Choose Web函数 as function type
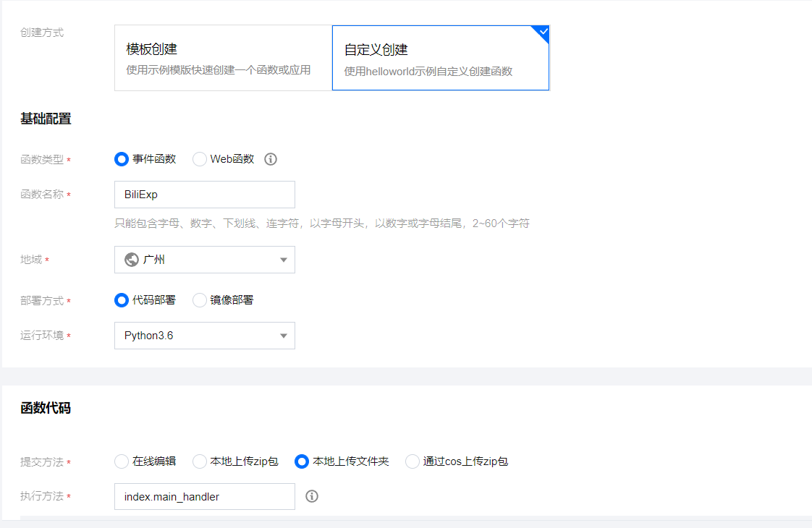The height and width of the screenshot is (528, 812). click(x=199, y=159)
